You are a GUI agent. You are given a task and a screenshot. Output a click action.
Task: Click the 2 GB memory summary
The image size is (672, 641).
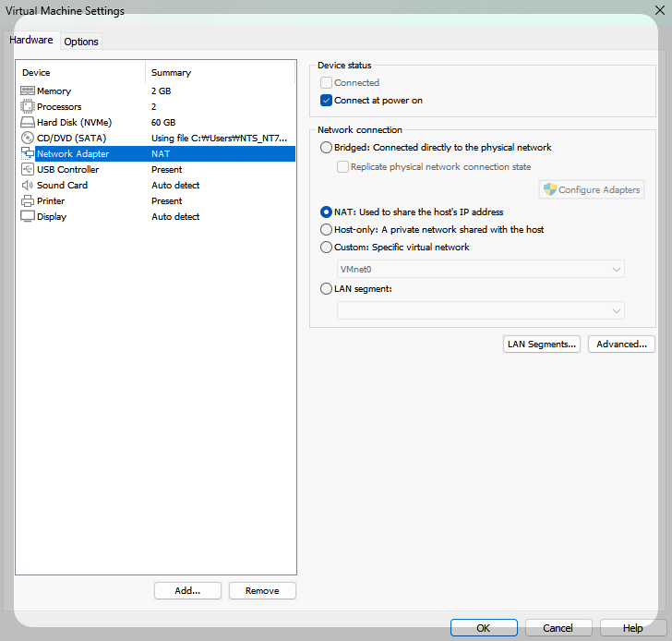coord(161,91)
